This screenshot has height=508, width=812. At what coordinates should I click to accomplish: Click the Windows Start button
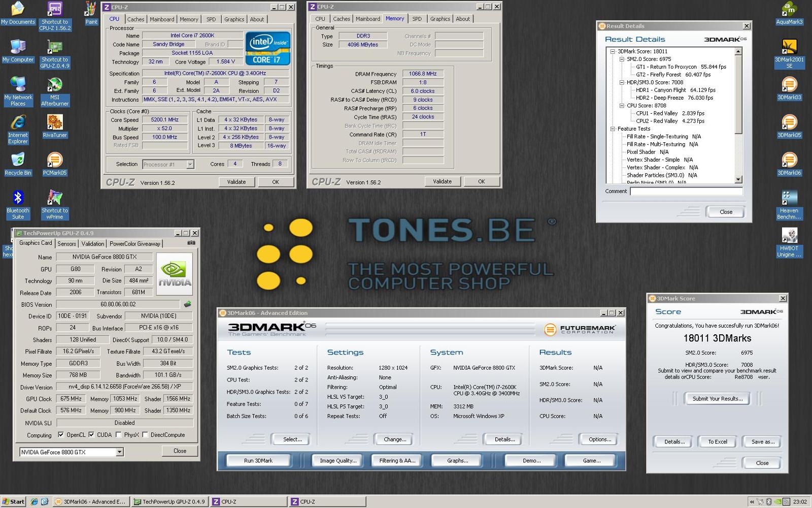pyautogui.click(x=14, y=501)
